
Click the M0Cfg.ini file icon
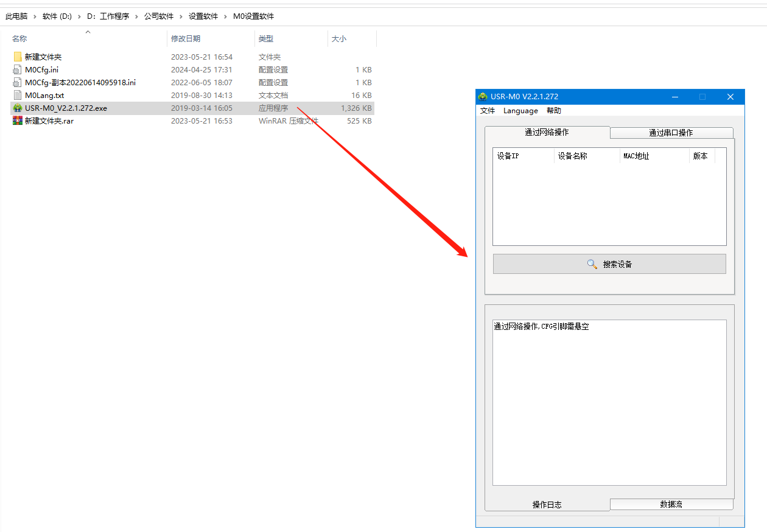(x=18, y=70)
